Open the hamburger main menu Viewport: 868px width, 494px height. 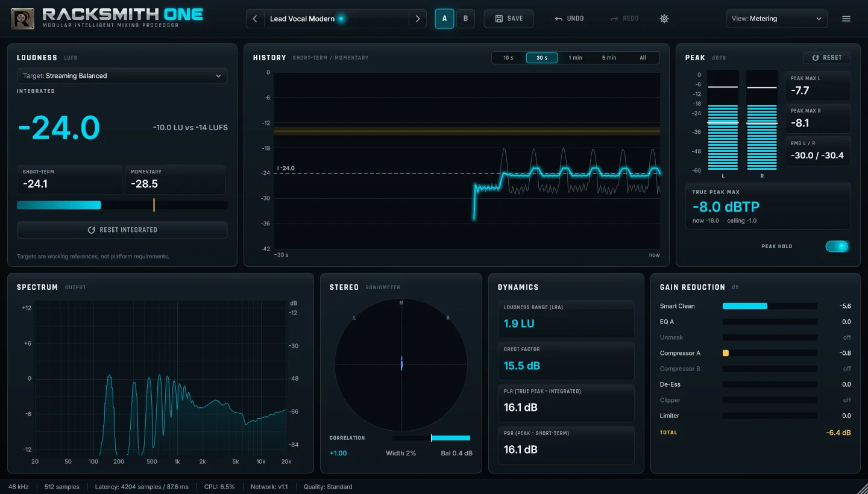[846, 19]
